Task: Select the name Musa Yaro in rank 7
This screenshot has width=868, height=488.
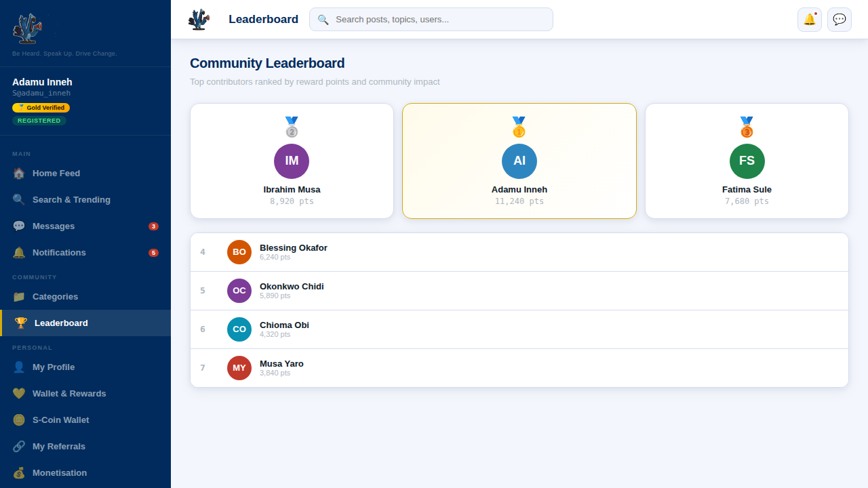Action: pos(281,364)
